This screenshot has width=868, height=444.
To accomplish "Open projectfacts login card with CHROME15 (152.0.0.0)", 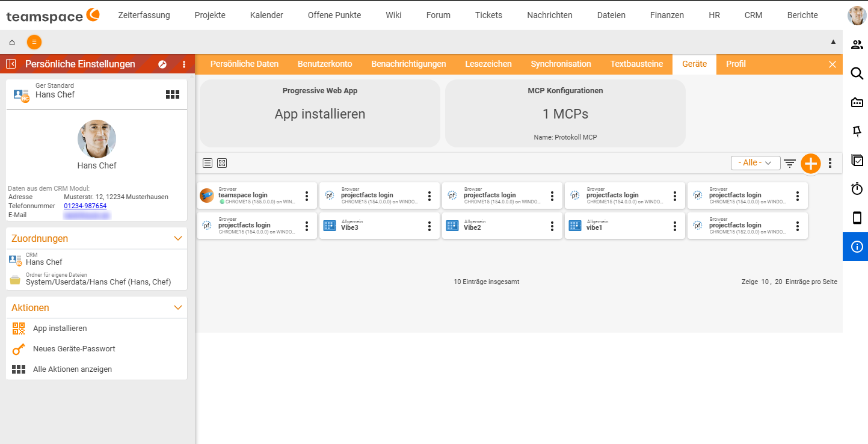I will (x=748, y=226).
